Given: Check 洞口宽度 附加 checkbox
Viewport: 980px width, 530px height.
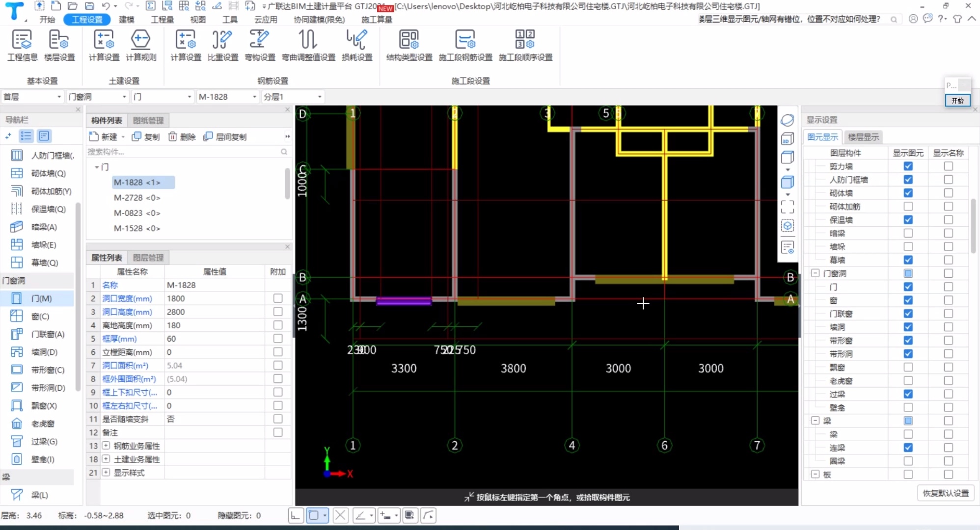Looking at the screenshot, I should [x=278, y=298].
